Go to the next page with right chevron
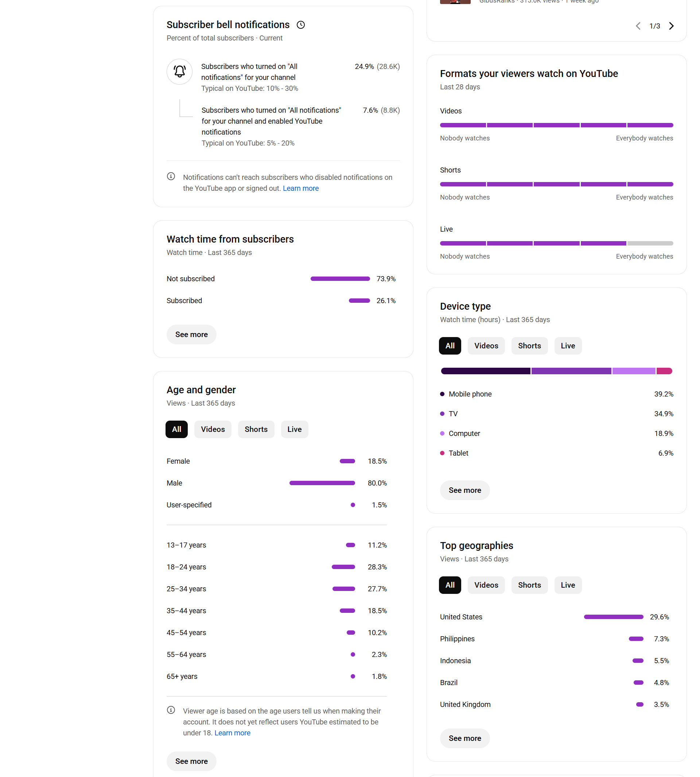The height and width of the screenshot is (777, 700). (x=672, y=26)
